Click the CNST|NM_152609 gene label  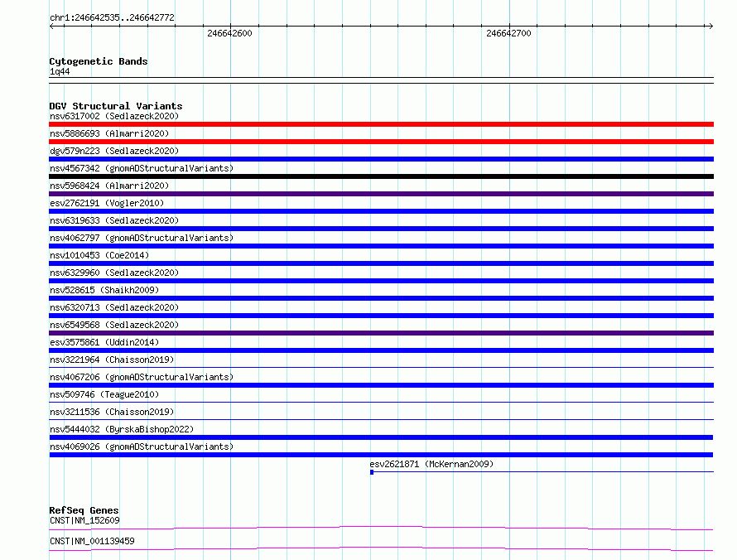[84, 520]
